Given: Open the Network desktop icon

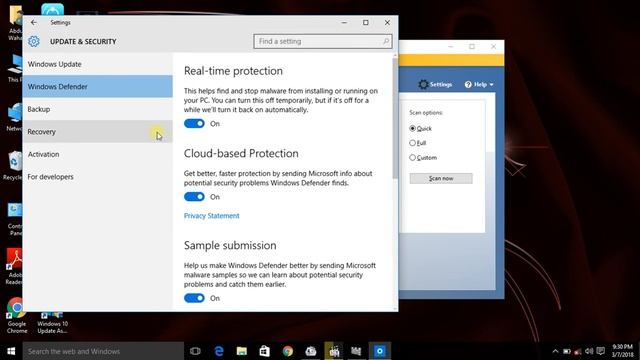Looking at the screenshot, I should tap(15, 117).
